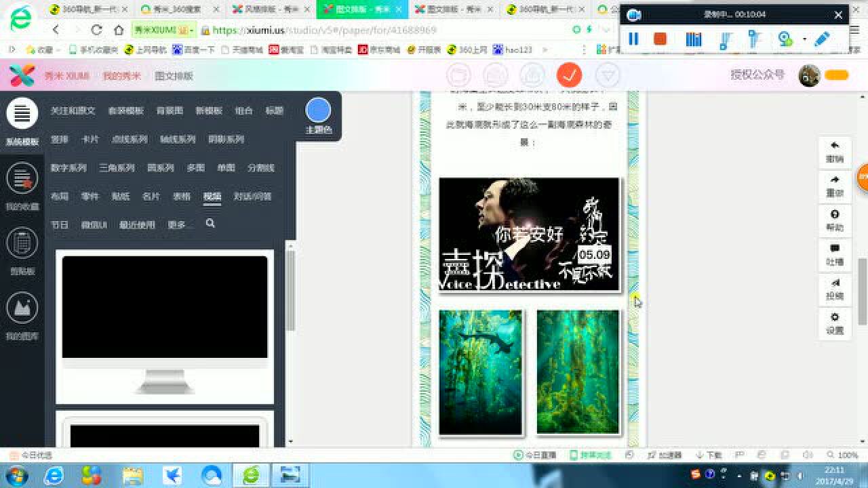This screenshot has height=488, width=868.
Task: Select the 贴纸 sticker category
Action: 121,196
